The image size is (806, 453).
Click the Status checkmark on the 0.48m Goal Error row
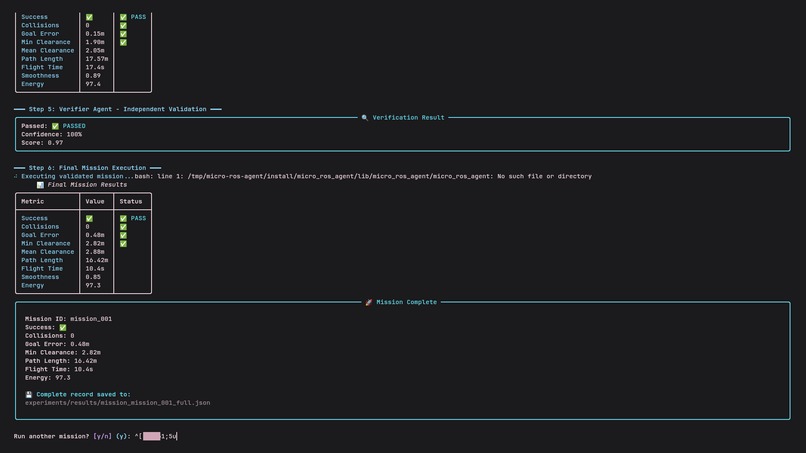tap(123, 235)
